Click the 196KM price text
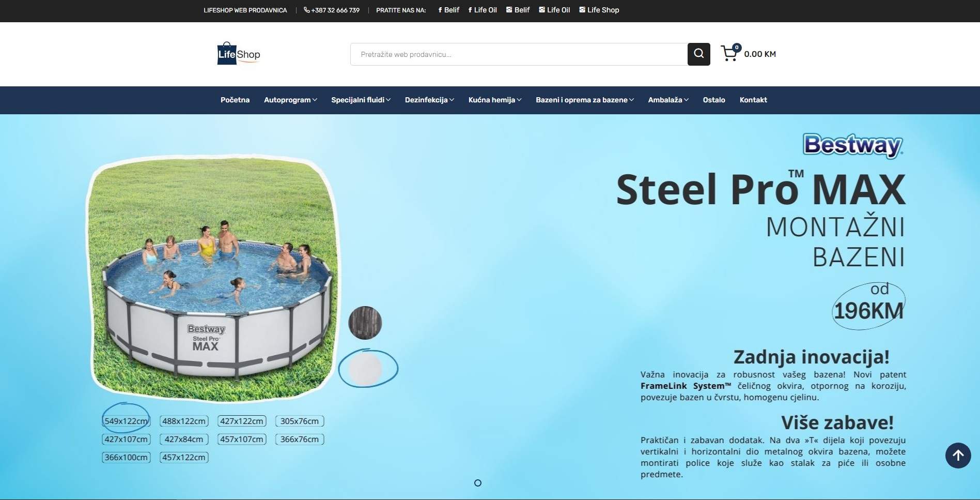 [x=868, y=311]
